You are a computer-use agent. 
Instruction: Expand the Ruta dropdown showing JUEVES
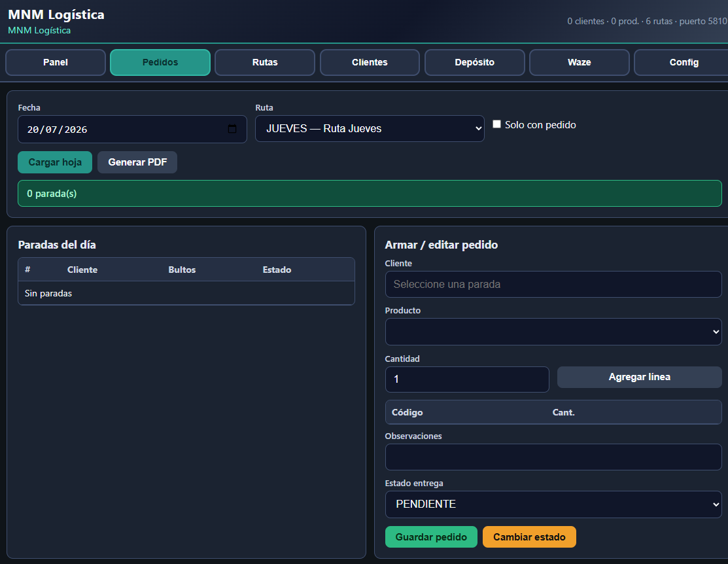[370, 129]
